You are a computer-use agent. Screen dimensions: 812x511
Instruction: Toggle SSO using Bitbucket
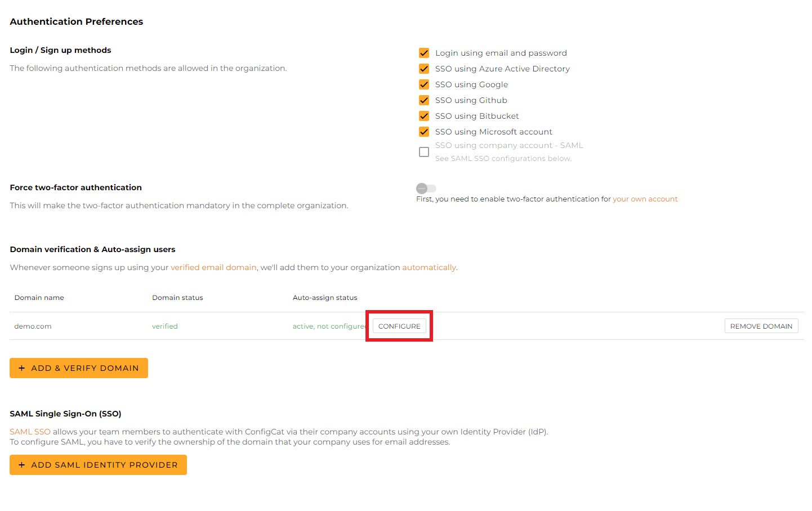point(424,116)
